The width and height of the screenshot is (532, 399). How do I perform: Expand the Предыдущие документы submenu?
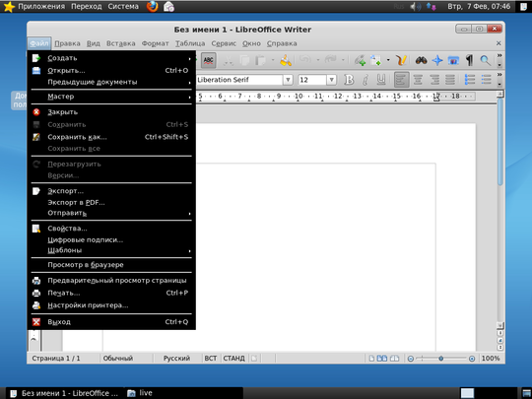pos(111,82)
